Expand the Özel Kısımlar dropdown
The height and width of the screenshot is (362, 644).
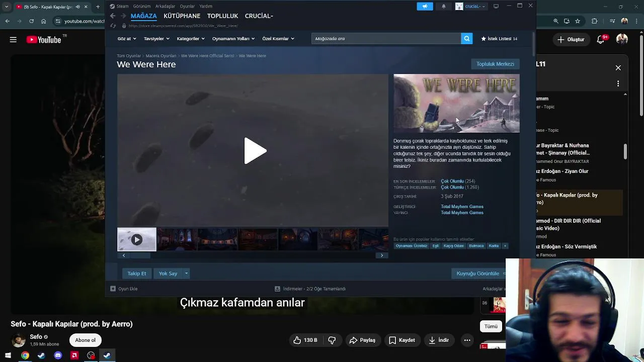pyautogui.click(x=278, y=39)
